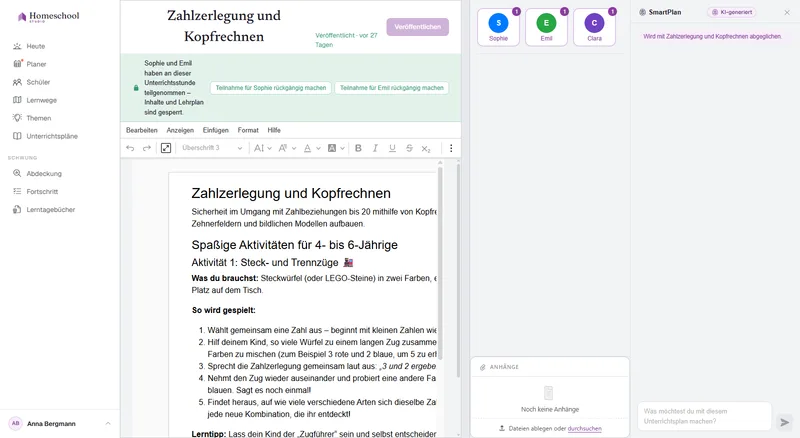Undo participation for Sophie
The width and height of the screenshot is (800, 438).
pyautogui.click(x=271, y=88)
